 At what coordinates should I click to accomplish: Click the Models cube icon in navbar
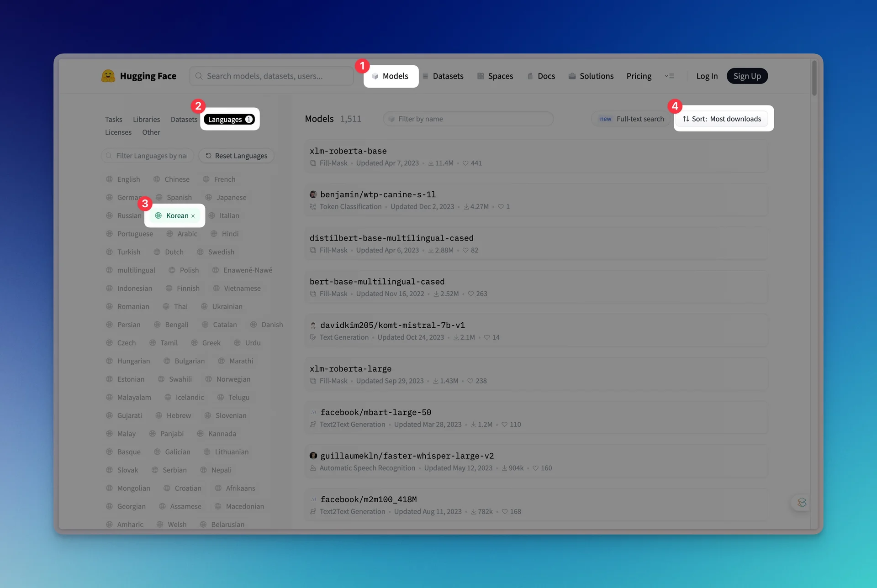coord(375,76)
